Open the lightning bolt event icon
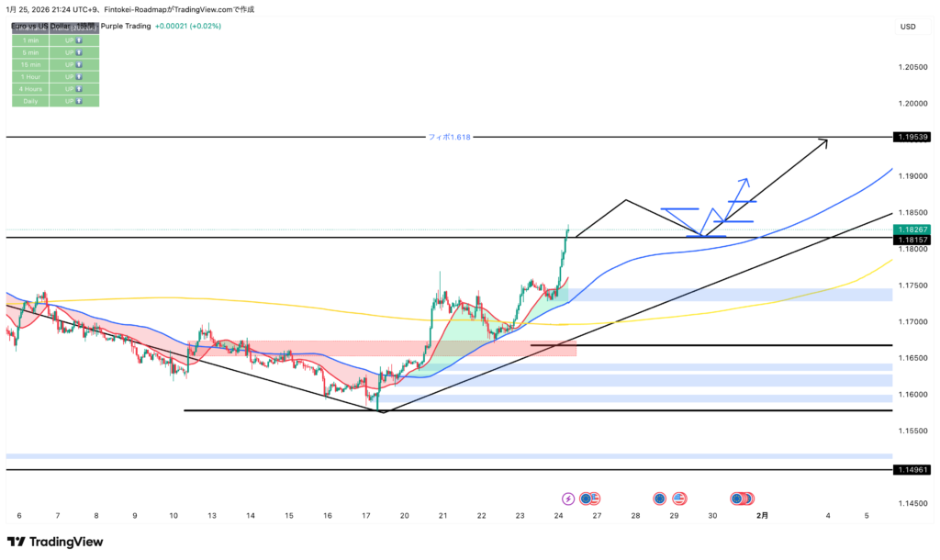940x560 pixels. [x=567, y=498]
